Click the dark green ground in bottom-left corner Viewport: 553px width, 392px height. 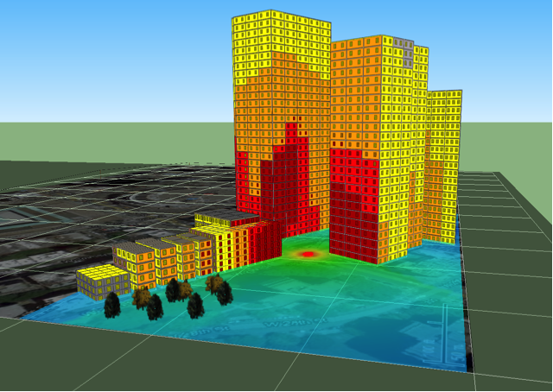click(x=52, y=363)
